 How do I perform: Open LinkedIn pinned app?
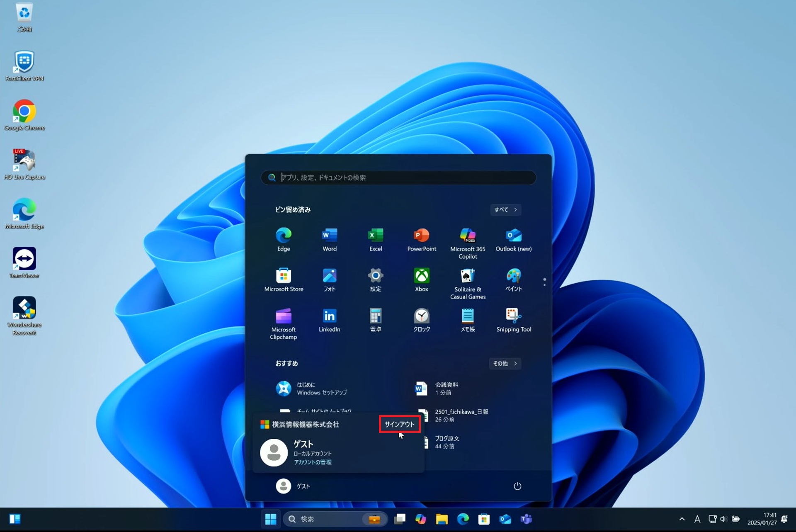point(330,320)
